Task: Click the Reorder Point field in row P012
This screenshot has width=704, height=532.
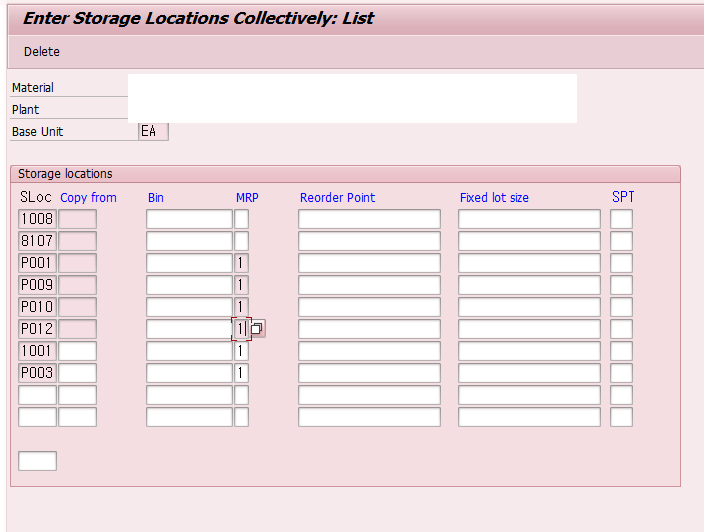Action: [x=370, y=329]
